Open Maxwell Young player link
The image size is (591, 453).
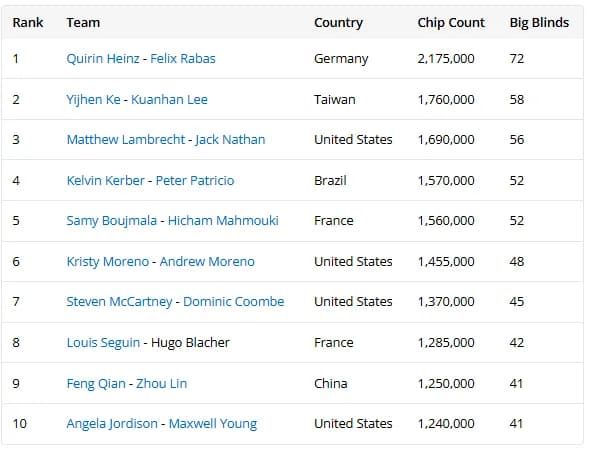click(213, 424)
